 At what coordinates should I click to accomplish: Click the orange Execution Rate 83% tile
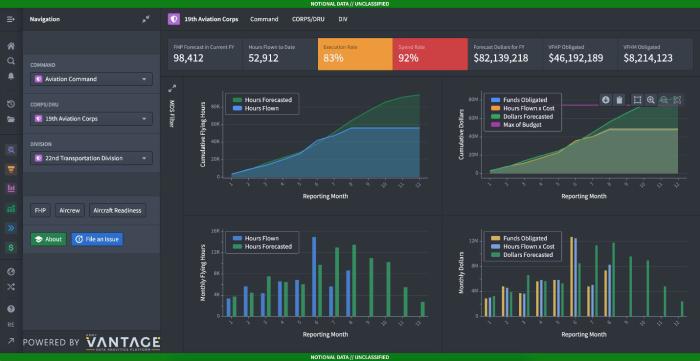(x=355, y=54)
